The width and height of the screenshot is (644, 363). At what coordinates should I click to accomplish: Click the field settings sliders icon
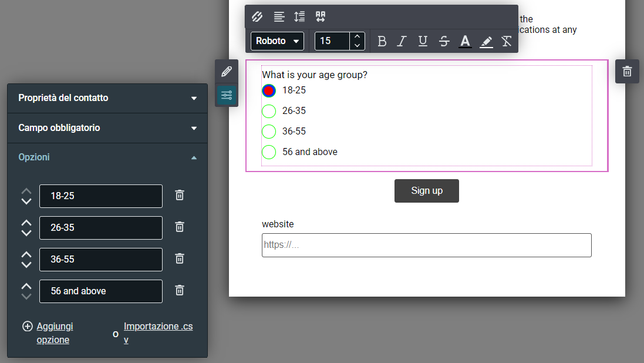[226, 95]
